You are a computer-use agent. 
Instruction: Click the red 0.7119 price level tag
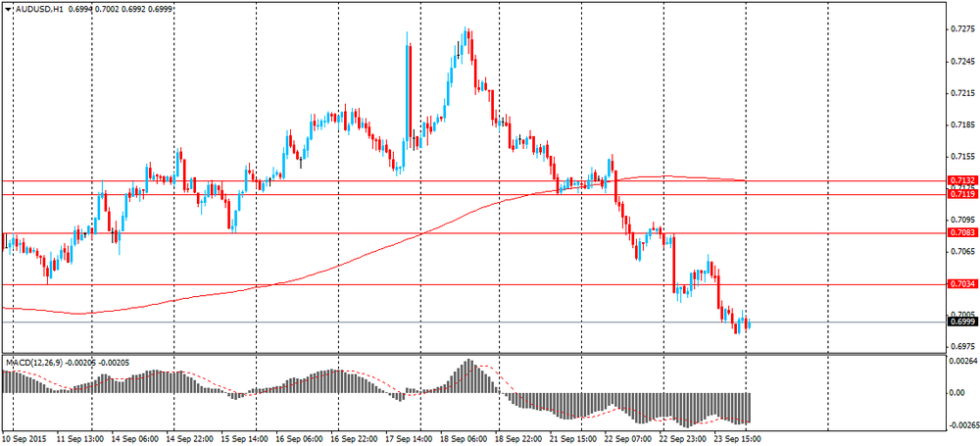click(x=961, y=195)
